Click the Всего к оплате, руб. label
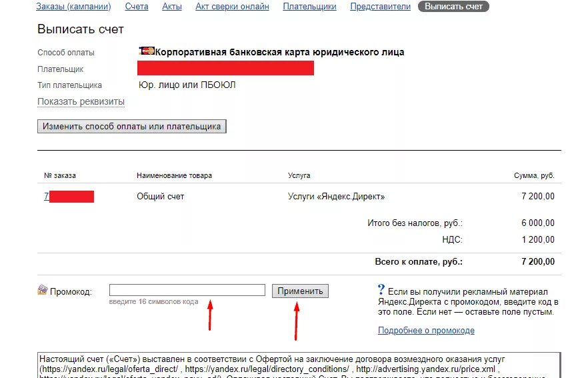This screenshot has height=378, width=588. click(x=419, y=262)
